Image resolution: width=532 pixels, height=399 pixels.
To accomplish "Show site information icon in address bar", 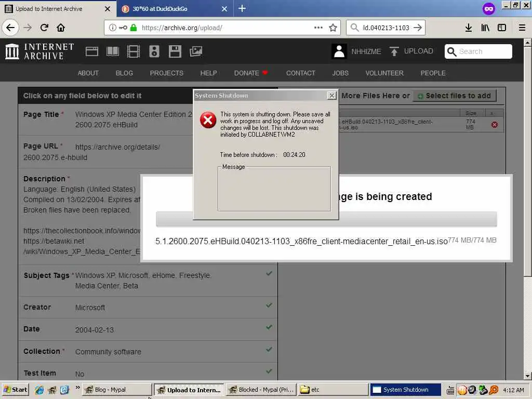I will point(112,28).
